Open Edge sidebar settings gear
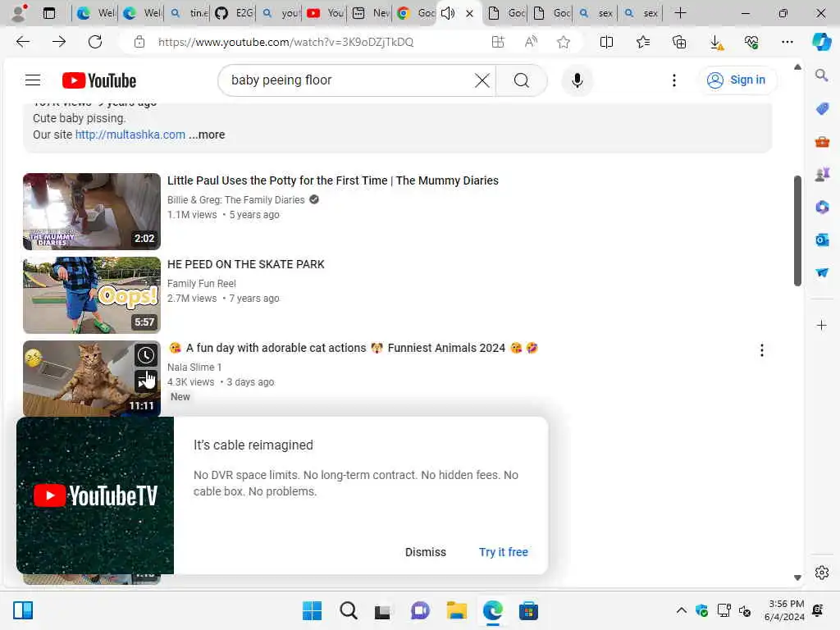 (x=822, y=573)
